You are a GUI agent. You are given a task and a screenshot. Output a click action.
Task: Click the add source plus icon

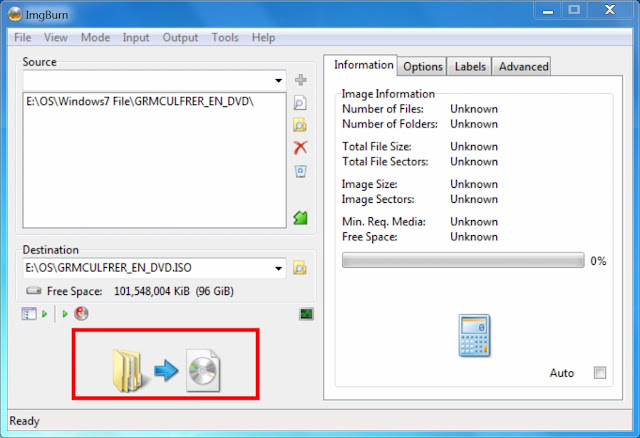click(300, 80)
